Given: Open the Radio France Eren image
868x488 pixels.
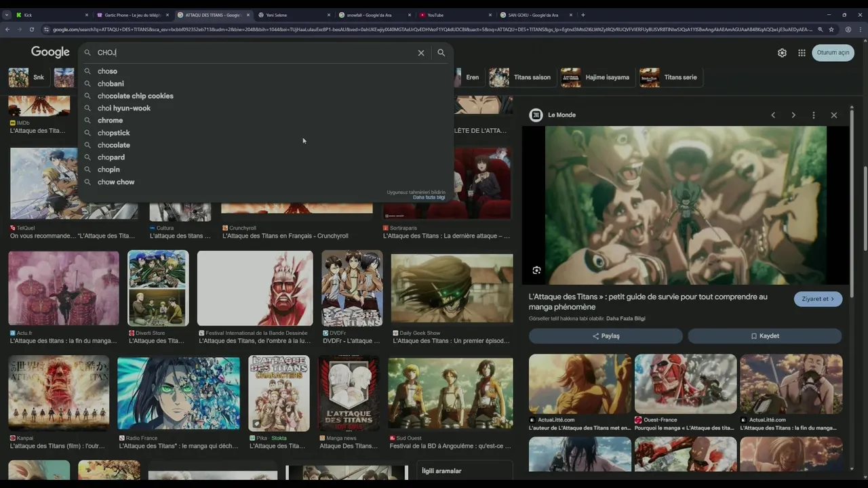Looking at the screenshot, I should click(x=178, y=394).
